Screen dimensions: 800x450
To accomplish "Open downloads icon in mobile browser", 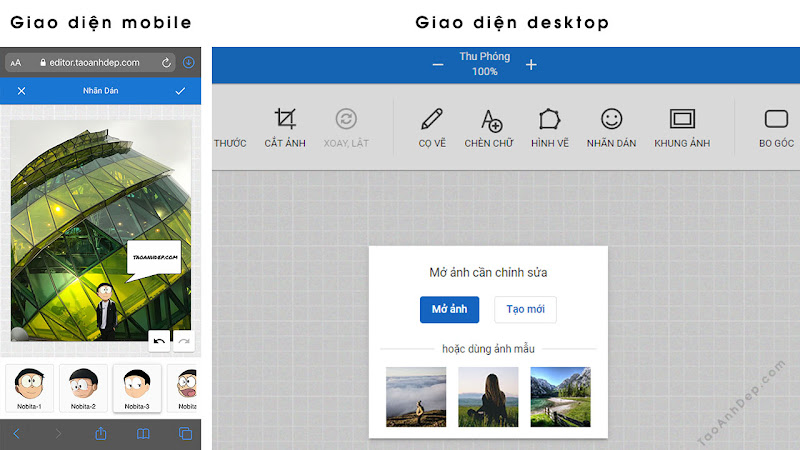I will 189,62.
